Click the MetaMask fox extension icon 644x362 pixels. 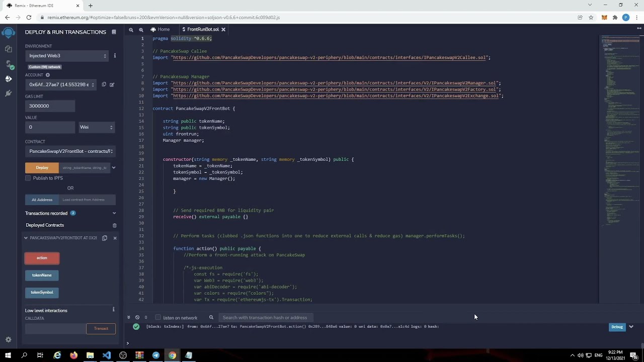tap(604, 17)
